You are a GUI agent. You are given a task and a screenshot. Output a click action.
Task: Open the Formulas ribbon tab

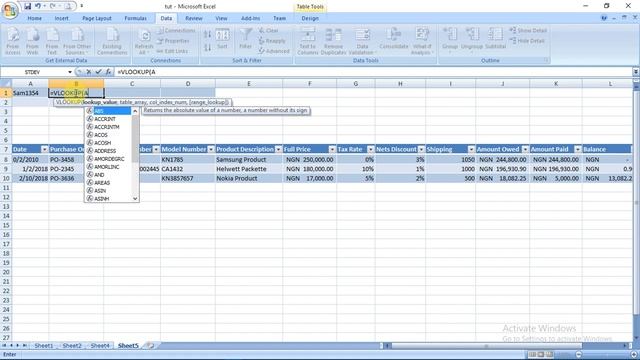point(136,18)
